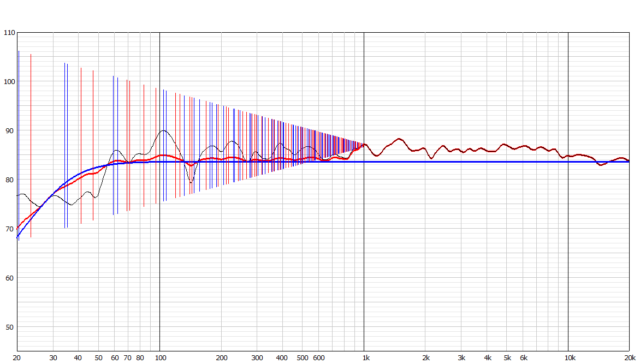Click the 50 label on the vertical axis
This screenshot has height=364, width=640.
(x=9, y=327)
